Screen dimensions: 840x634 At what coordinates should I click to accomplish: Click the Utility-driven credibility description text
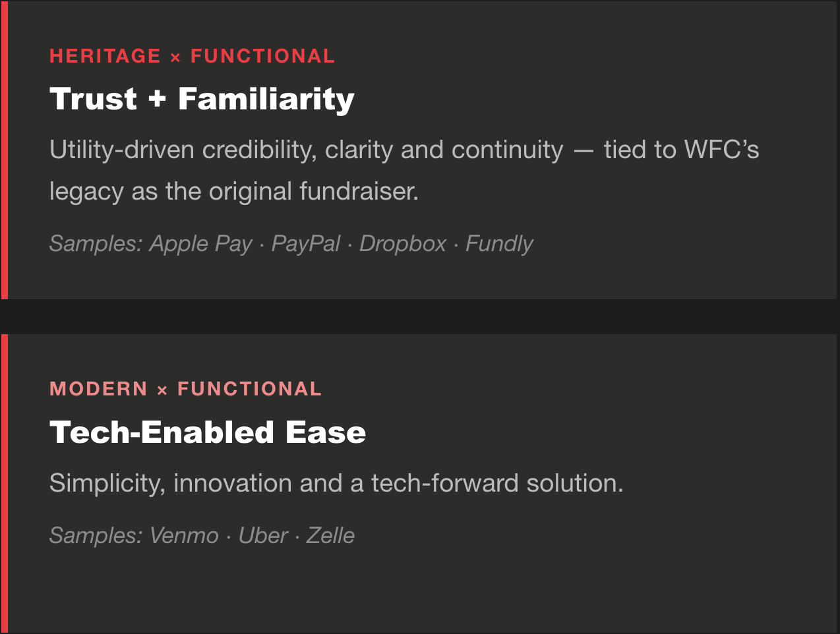click(404, 170)
